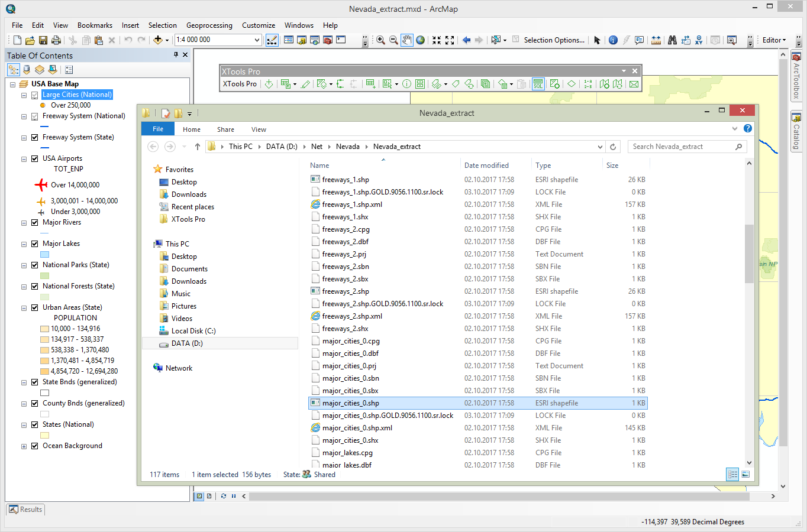Viewport: 807px width, 532px height.
Task: Click the Fixed Zoom In icon
Action: point(437,40)
